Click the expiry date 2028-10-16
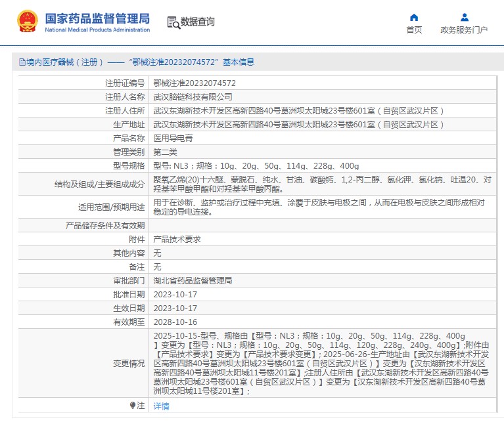 [x=175, y=322]
